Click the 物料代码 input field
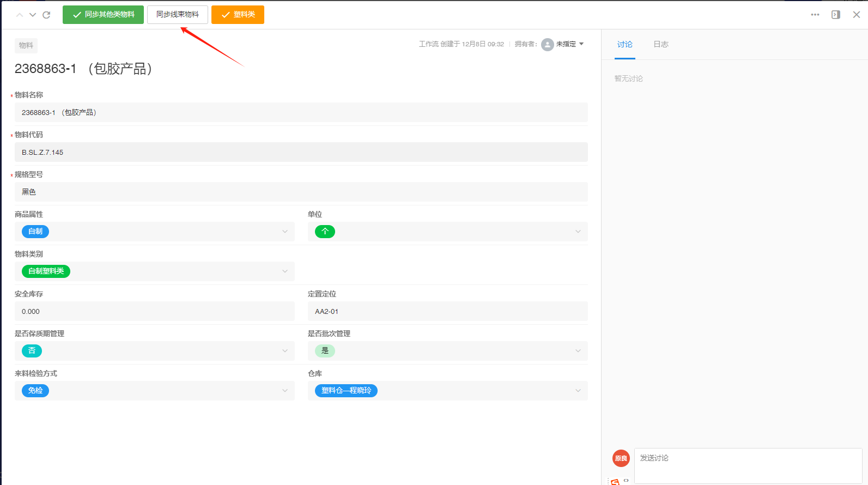The height and width of the screenshot is (485, 868). click(301, 152)
